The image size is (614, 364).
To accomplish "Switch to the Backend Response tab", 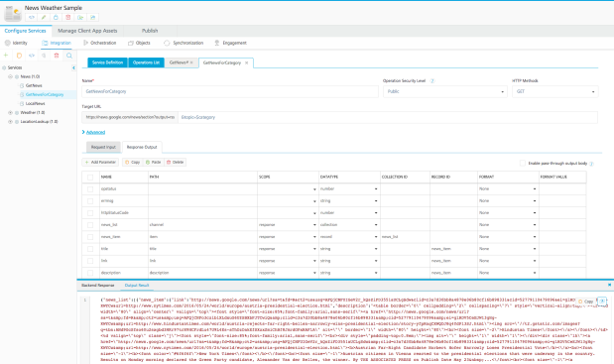I will pyautogui.click(x=98, y=286).
